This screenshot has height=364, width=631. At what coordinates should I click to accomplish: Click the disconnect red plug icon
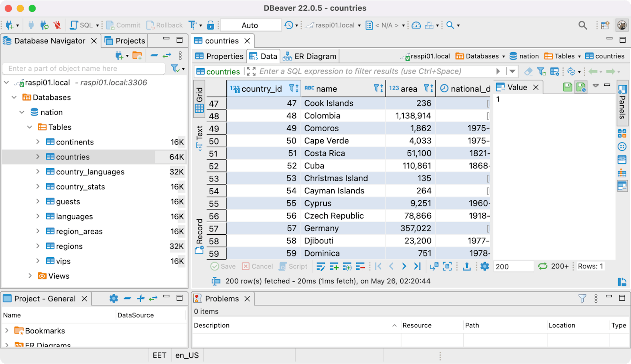click(57, 25)
